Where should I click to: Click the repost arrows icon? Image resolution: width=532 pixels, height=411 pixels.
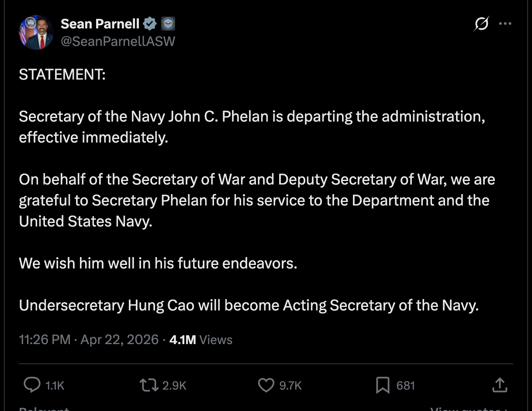pos(149,385)
